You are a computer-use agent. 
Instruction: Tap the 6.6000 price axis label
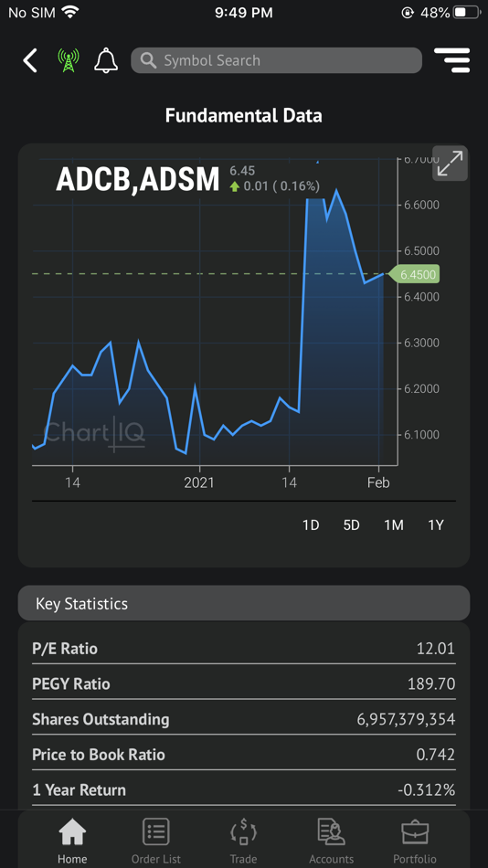point(420,205)
